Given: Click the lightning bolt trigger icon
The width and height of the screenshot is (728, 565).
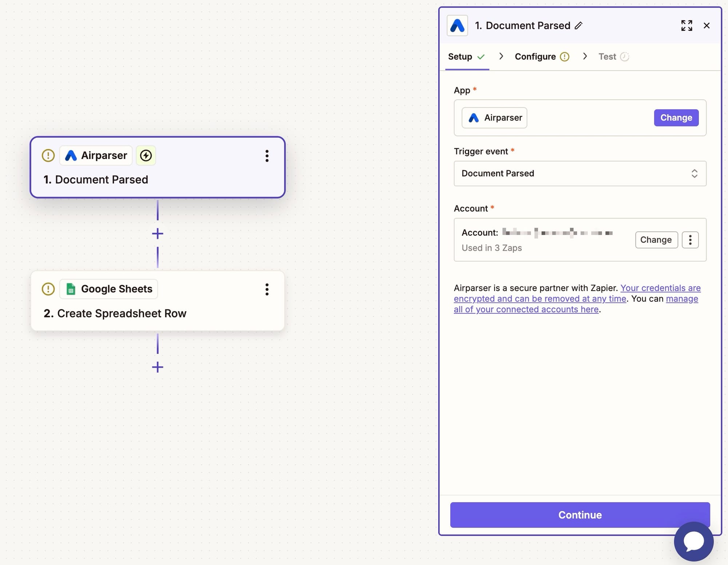Looking at the screenshot, I should tap(146, 155).
